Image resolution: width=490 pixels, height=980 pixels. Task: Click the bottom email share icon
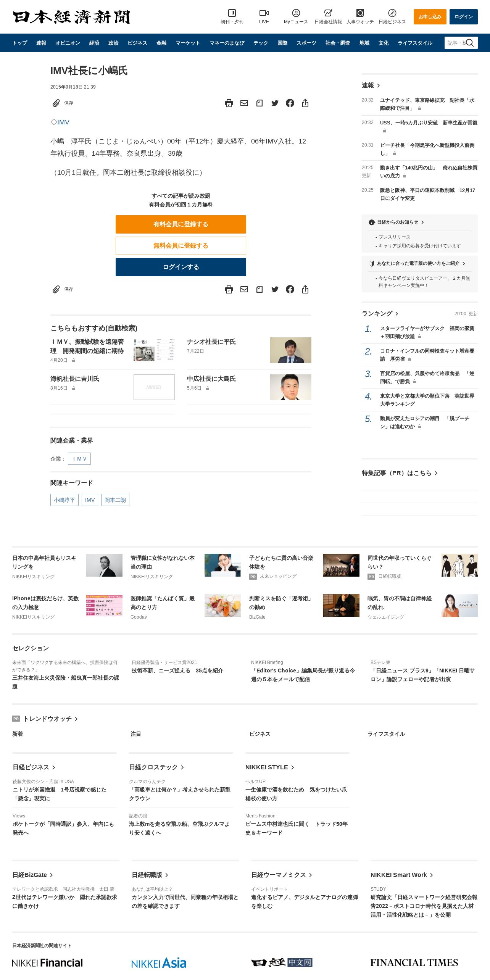[244, 289]
